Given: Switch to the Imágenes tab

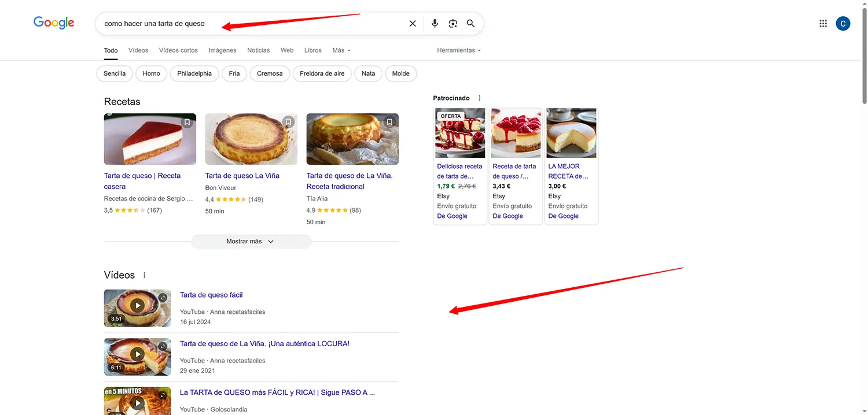Looking at the screenshot, I should pyautogui.click(x=222, y=50).
